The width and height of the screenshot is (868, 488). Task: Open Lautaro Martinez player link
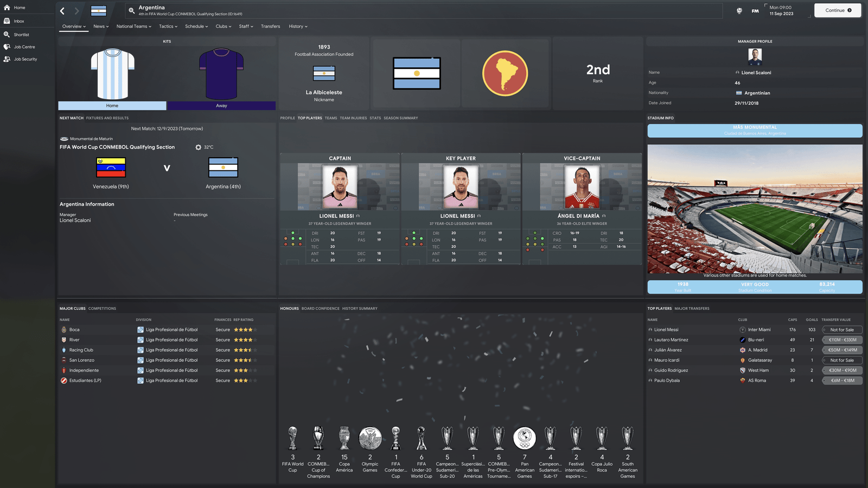coord(671,340)
